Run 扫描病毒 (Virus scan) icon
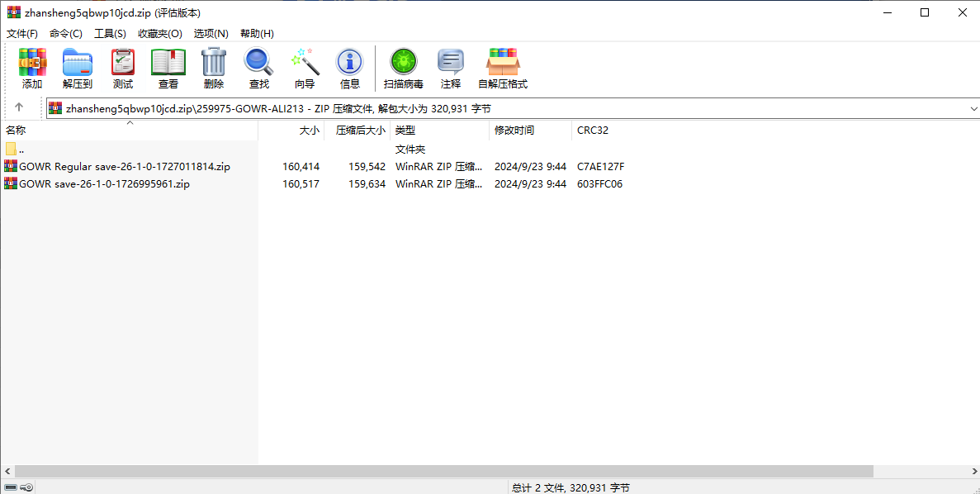The height and width of the screenshot is (494, 980). tap(403, 63)
